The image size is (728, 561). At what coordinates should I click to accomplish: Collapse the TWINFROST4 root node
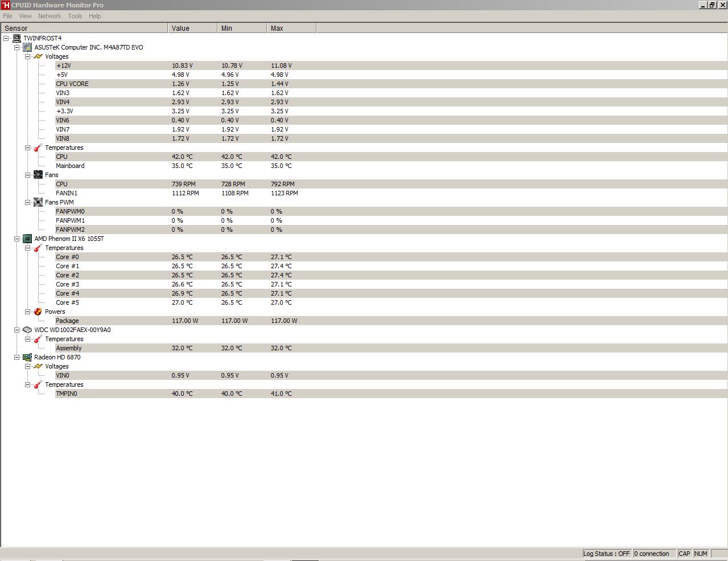tap(6, 38)
